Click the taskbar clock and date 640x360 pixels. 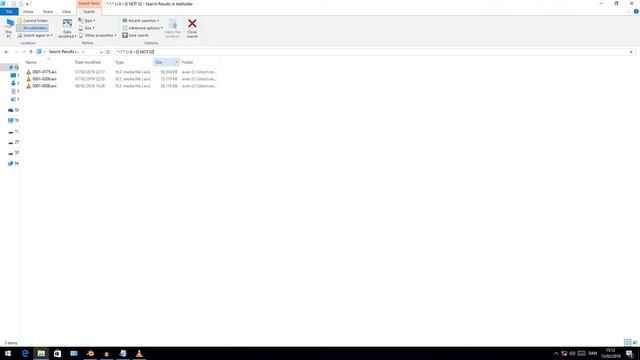pyautogui.click(x=611, y=353)
